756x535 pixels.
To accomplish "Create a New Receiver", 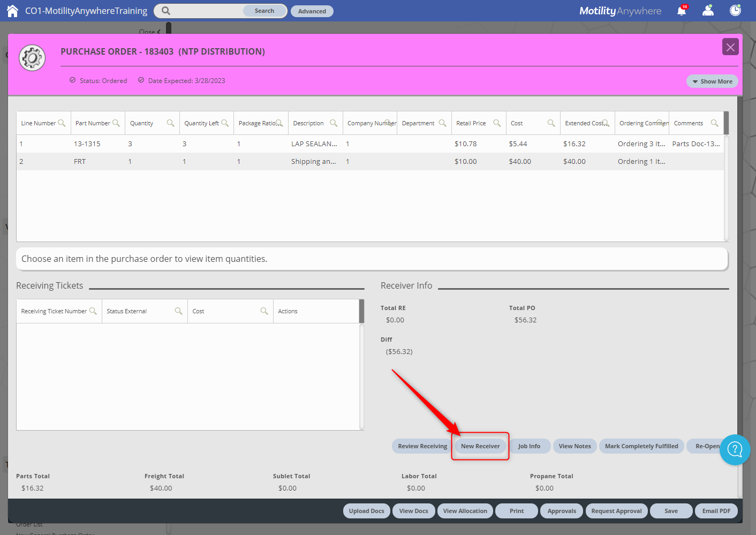I will [x=480, y=446].
